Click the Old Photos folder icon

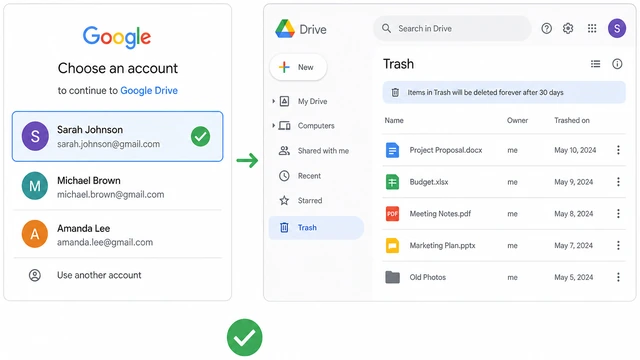point(392,277)
